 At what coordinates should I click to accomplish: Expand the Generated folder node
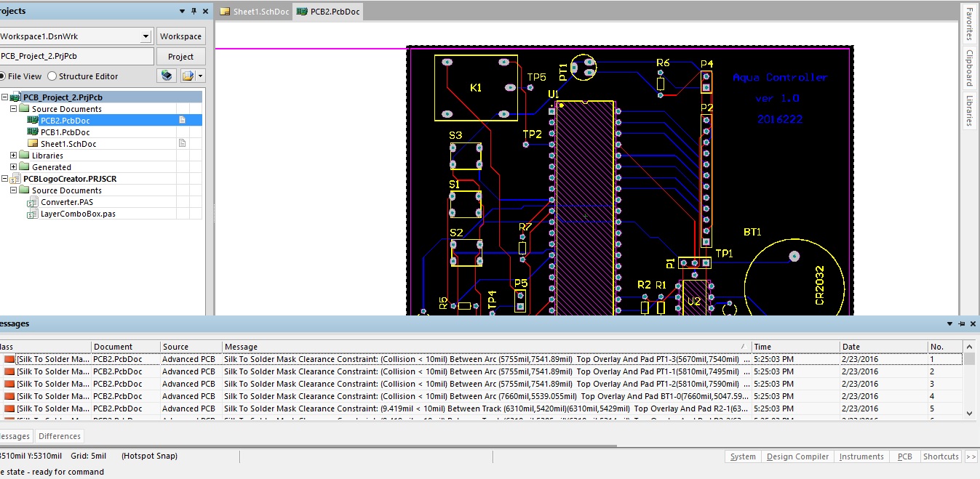coord(13,167)
